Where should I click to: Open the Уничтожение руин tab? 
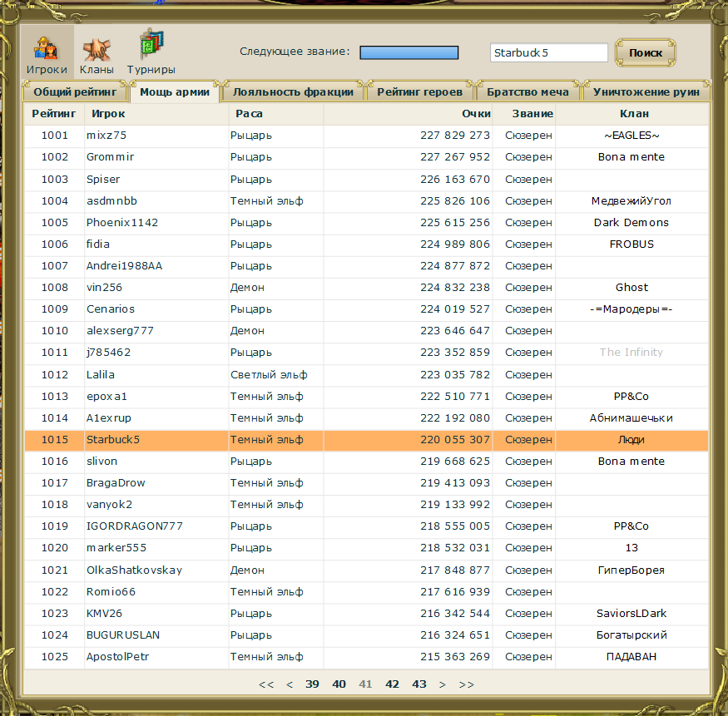click(646, 91)
